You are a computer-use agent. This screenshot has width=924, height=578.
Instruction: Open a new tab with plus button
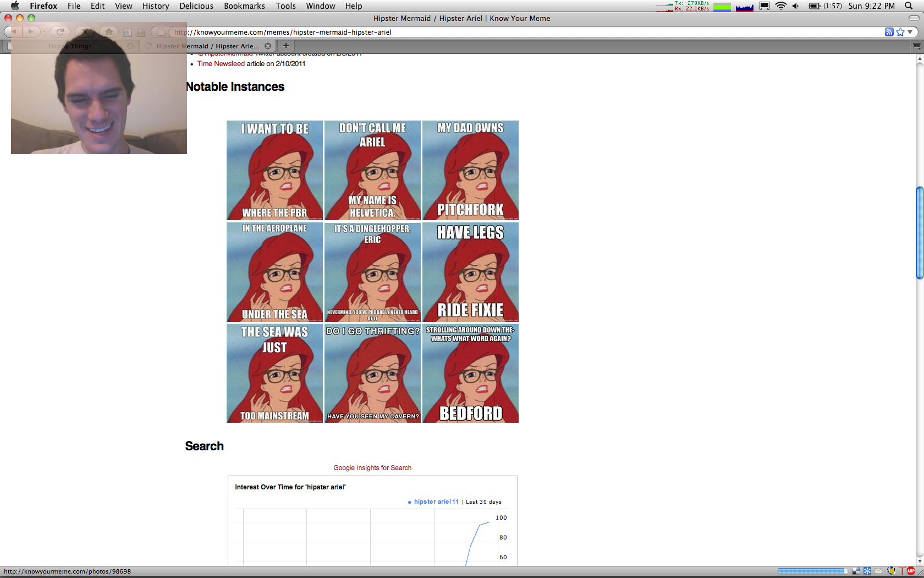point(285,46)
